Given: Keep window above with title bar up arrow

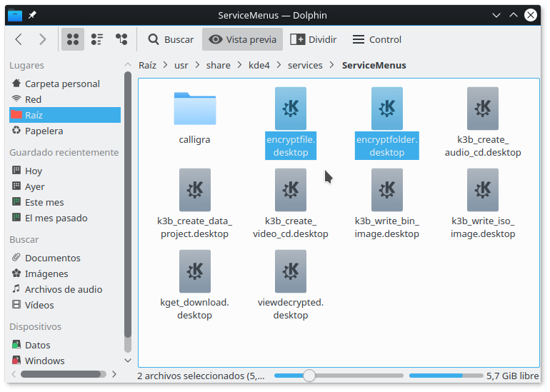Looking at the screenshot, I should click(513, 15).
